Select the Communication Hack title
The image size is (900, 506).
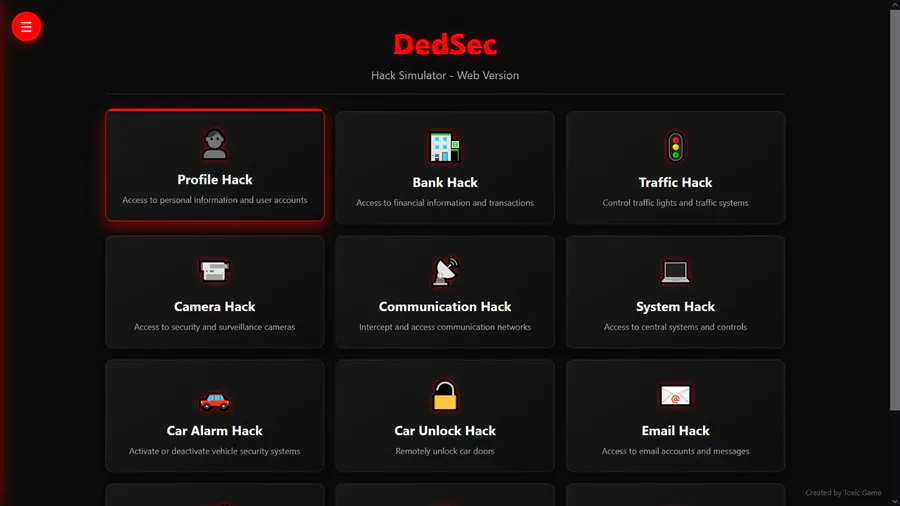click(x=445, y=306)
